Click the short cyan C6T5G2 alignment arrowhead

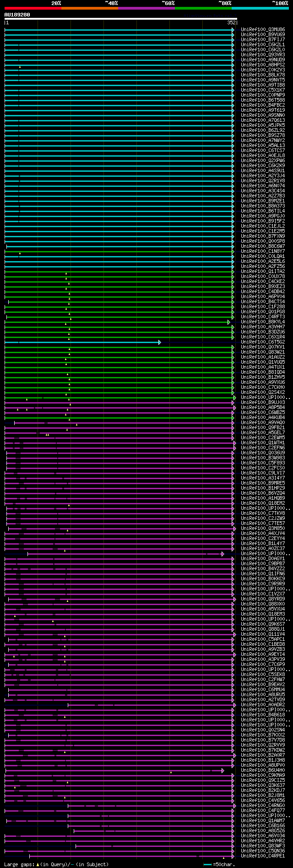[160, 342]
